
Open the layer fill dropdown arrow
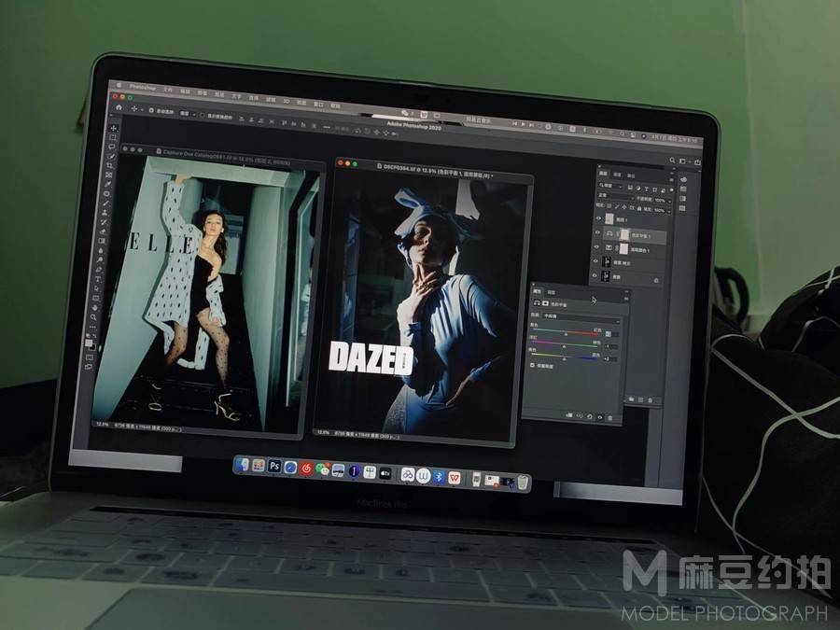(x=669, y=212)
